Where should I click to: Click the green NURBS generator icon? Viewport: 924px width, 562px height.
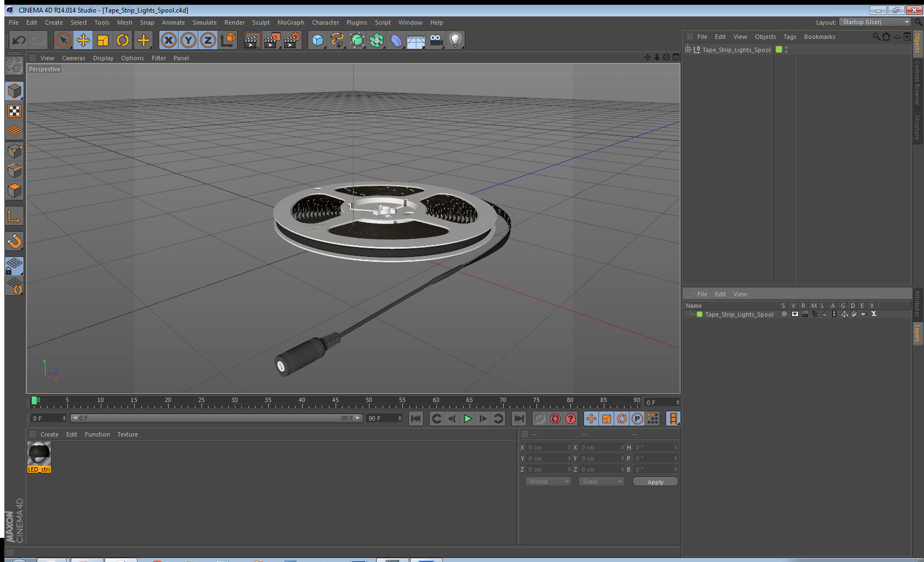[x=357, y=40]
